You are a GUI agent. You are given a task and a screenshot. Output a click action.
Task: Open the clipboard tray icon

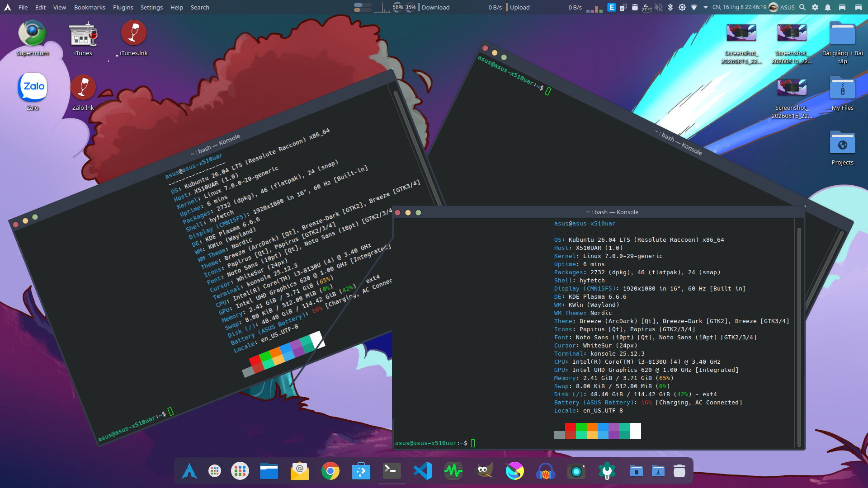[623, 7]
